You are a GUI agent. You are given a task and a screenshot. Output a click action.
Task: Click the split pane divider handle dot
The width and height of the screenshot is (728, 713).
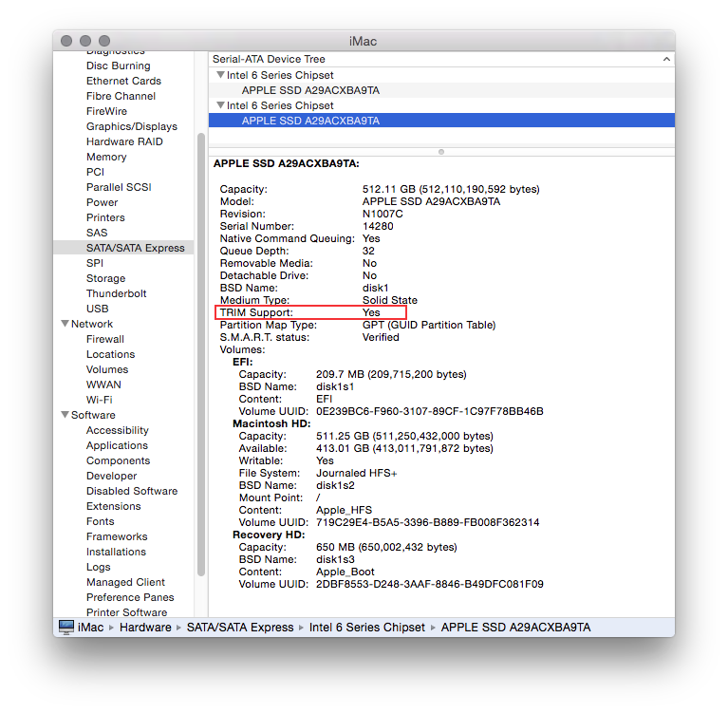[441, 152]
